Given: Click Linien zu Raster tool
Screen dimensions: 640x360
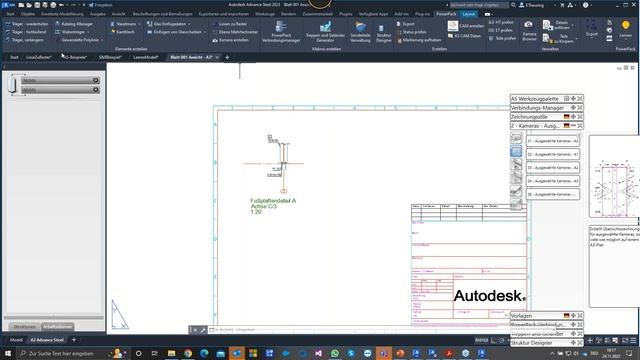Looking at the screenshot, I should tap(230, 24).
